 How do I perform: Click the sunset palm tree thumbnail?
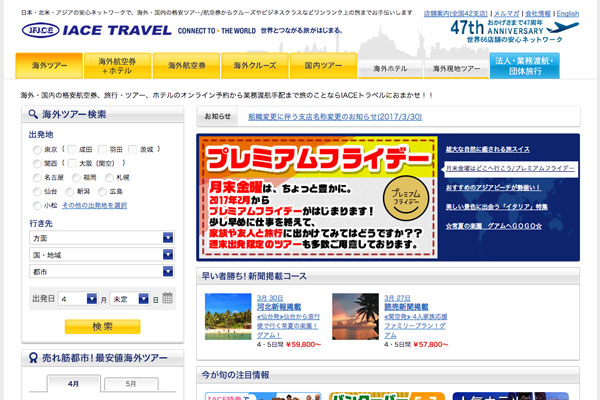click(355, 317)
